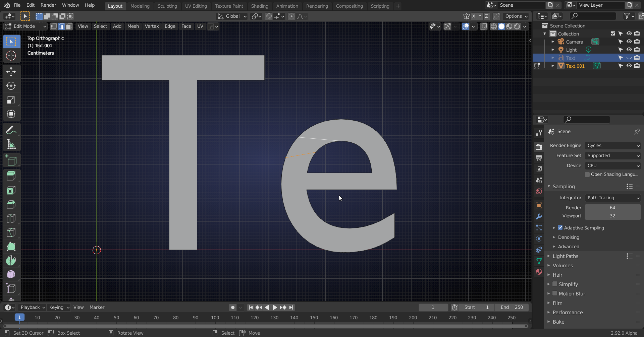Open the Edit Mode selector dropdown
This screenshot has width=644, height=337.
(x=26, y=26)
